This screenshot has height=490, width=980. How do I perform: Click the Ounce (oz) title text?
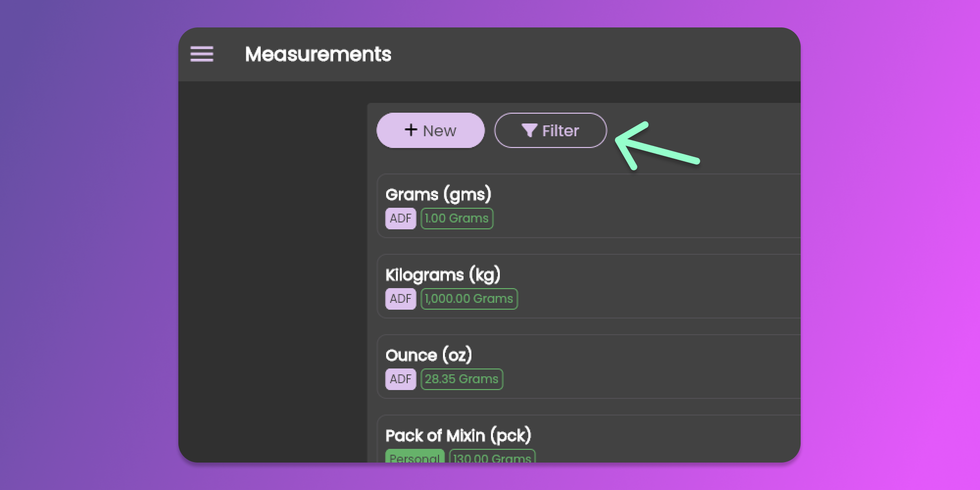[429, 355]
